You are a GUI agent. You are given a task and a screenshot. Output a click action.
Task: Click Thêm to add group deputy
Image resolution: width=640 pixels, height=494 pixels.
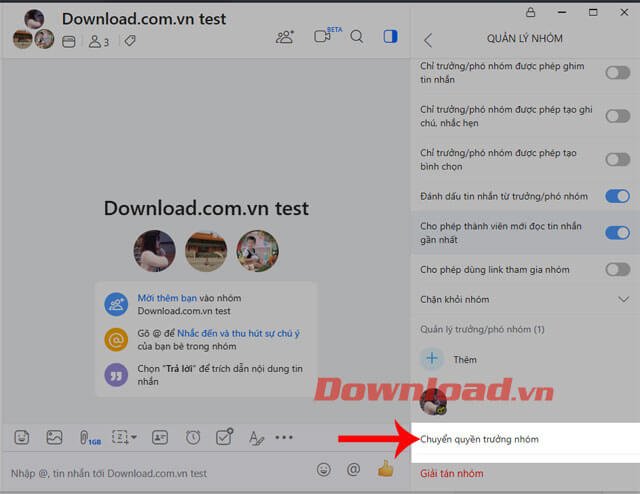465,360
